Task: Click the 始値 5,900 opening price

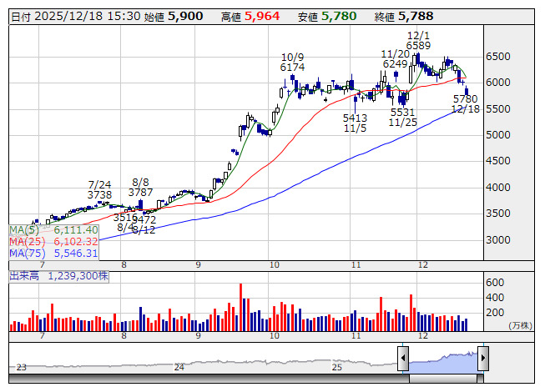Action: (x=174, y=17)
